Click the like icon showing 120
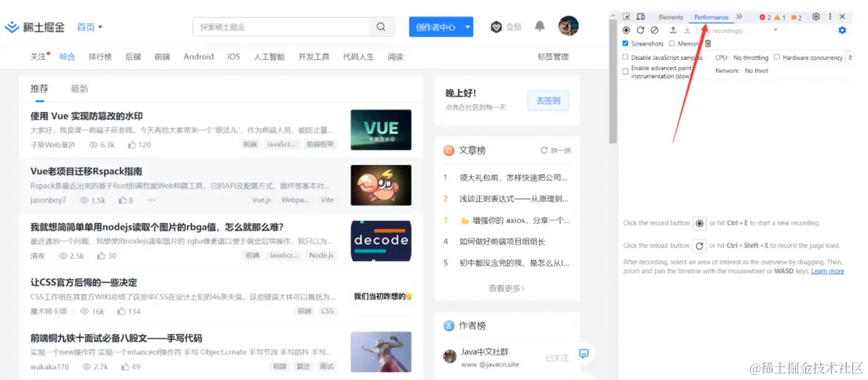This screenshot has width=868, height=380. 132,144
